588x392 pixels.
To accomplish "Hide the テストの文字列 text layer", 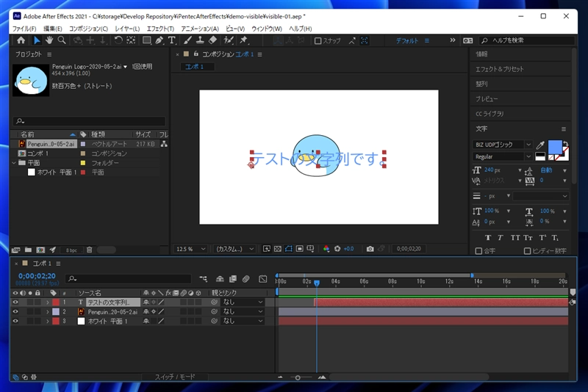I will [15, 302].
